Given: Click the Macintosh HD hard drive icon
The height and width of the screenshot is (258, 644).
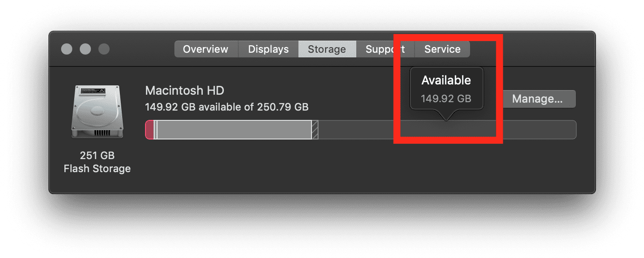Looking at the screenshot, I should [97, 112].
